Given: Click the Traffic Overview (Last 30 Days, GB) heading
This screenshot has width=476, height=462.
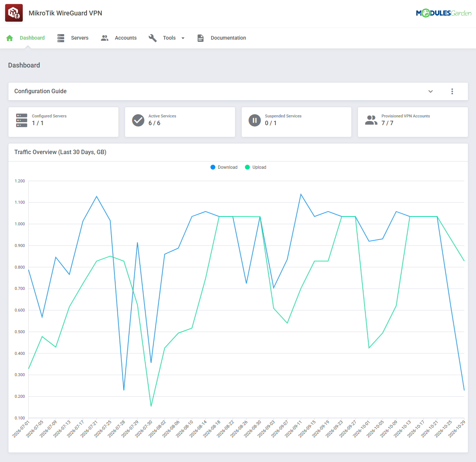Looking at the screenshot, I should click(x=61, y=152).
